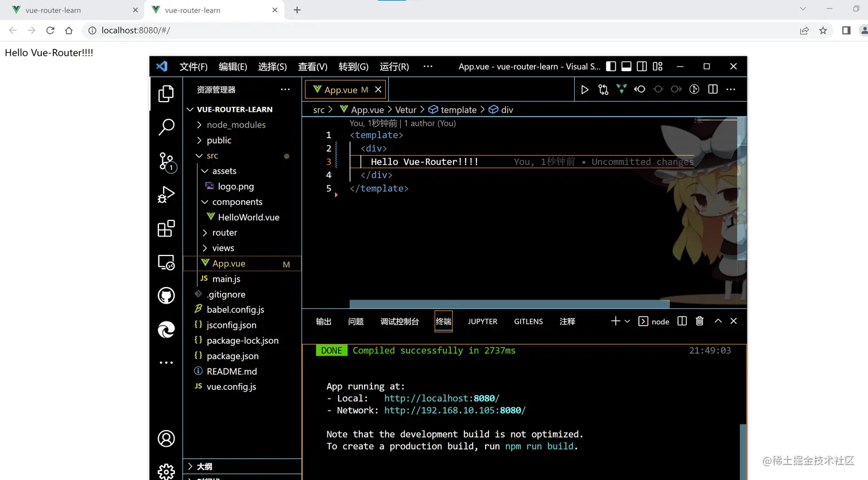Click the editor horizontal scrollbar
868x480 pixels.
tap(509, 304)
